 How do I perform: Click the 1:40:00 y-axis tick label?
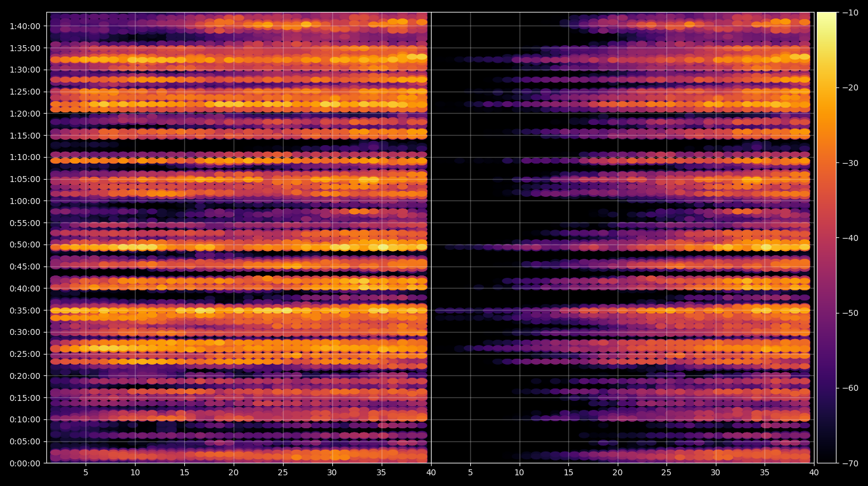(x=25, y=26)
